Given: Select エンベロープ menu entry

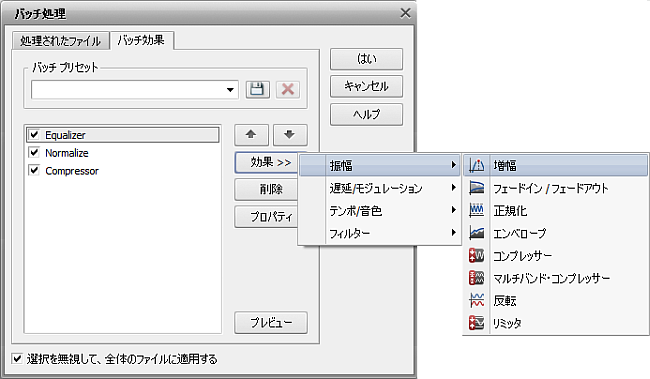Looking at the screenshot, I should click(555, 233).
